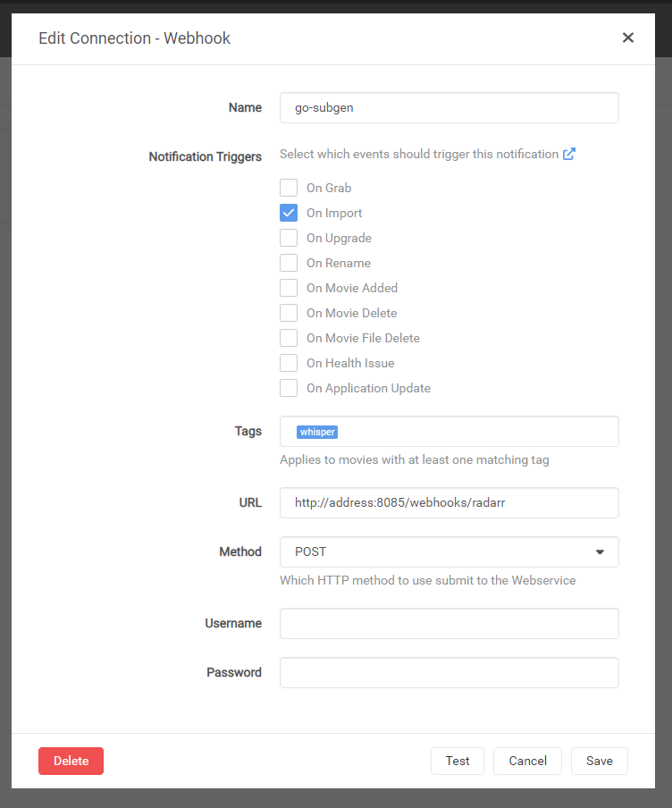Enable On Application Update trigger

(x=289, y=388)
